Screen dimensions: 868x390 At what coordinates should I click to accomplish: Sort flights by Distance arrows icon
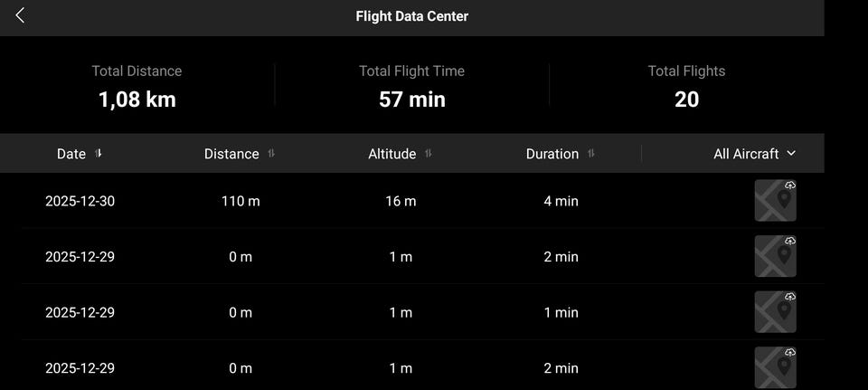271,153
